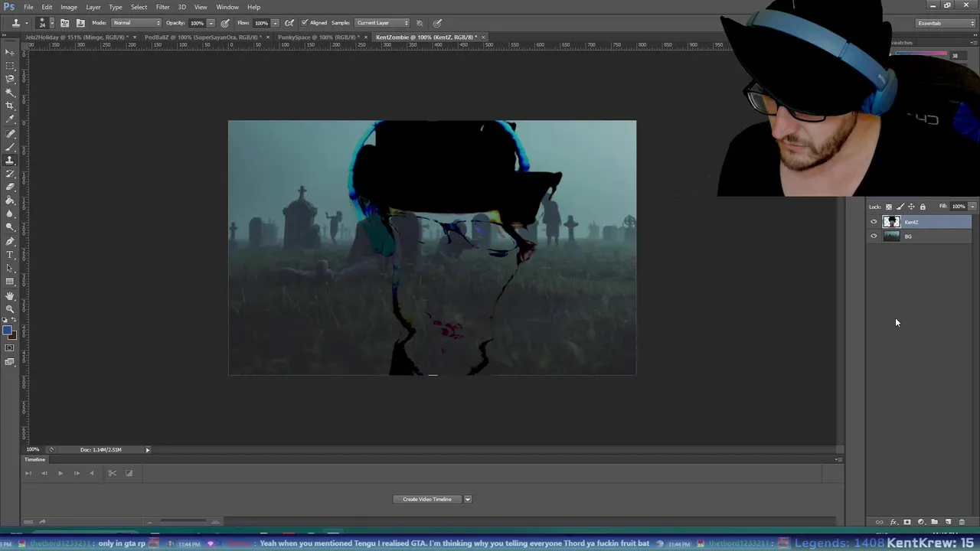This screenshot has height=551, width=980.
Task: Open the Flow slider dropdown
Action: click(276, 23)
